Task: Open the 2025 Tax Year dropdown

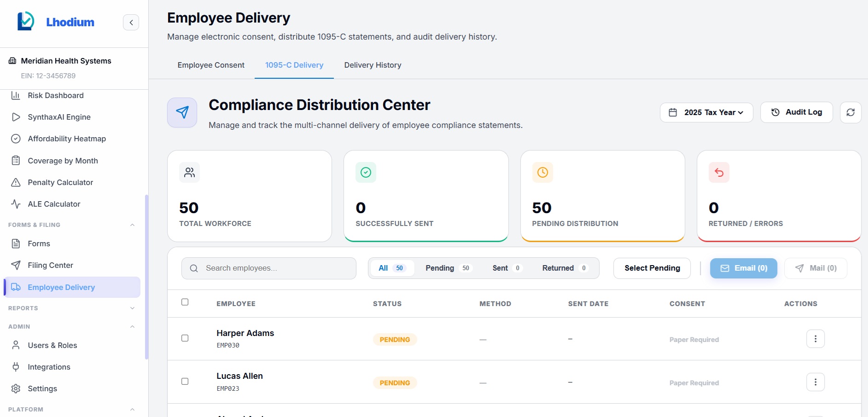Action: tap(706, 112)
